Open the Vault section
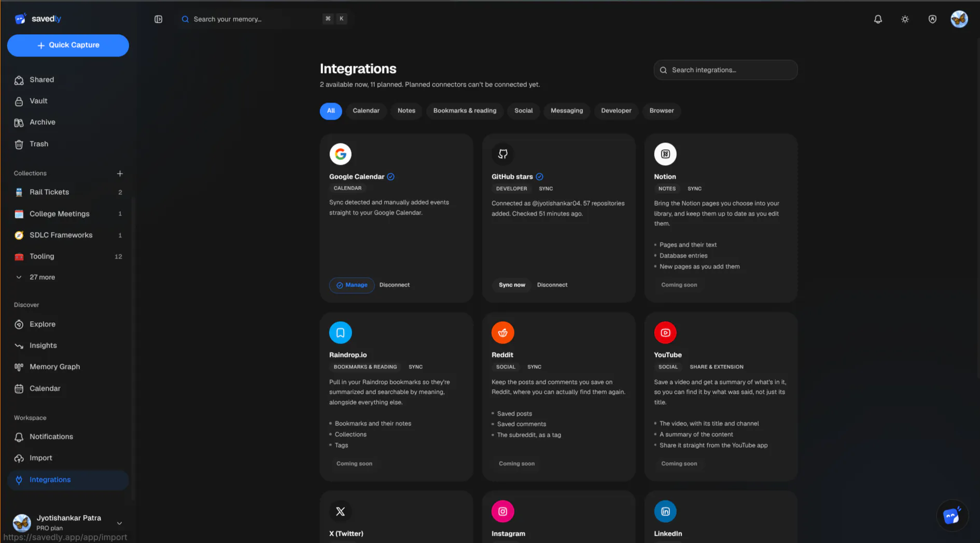The image size is (980, 543). click(68, 101)
